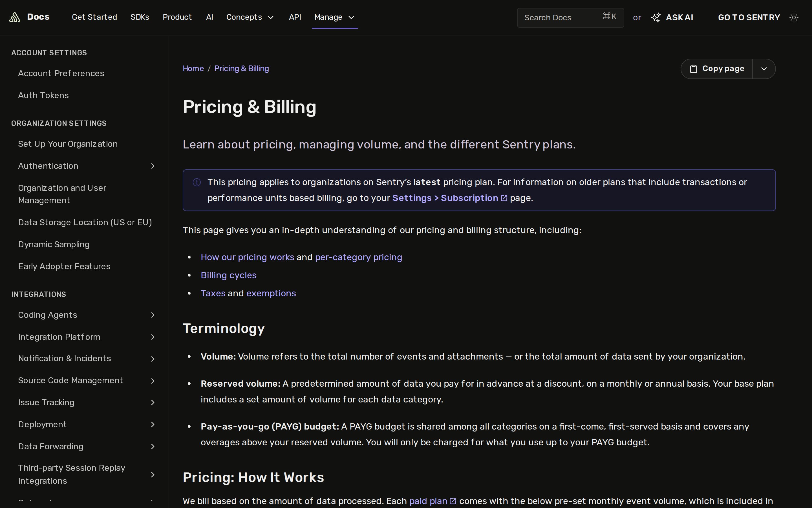
Task: Follow the per-category pricing link
Action: [x=359, y=257]
